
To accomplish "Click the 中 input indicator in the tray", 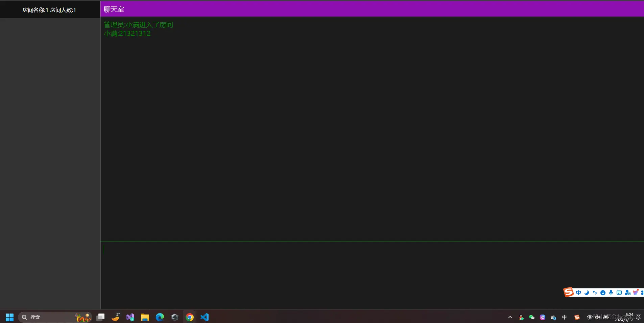I will [564, 317].
